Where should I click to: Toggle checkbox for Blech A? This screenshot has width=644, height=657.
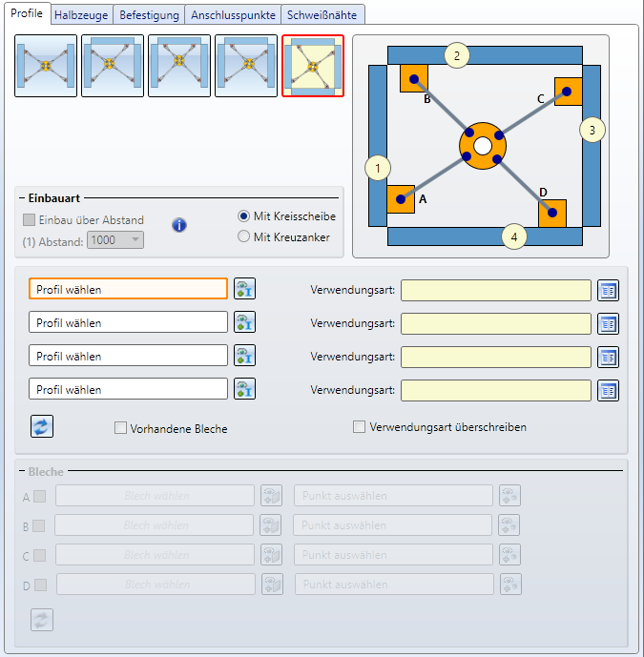tap(39, 497)
